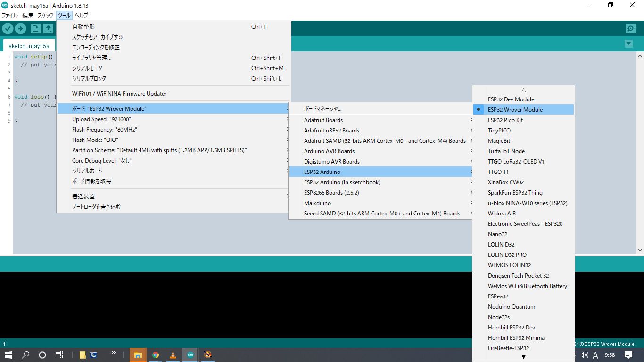This screenshot has height=362, width=644.
Task: Select WEMOS LOLIN32 board
Action: [523, 265]
